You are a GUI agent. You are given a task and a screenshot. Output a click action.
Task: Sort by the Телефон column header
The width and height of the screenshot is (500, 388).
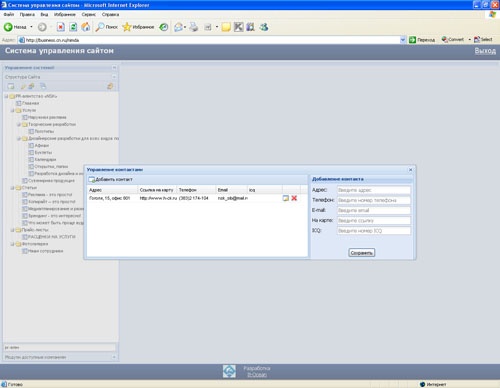point(196,190)
